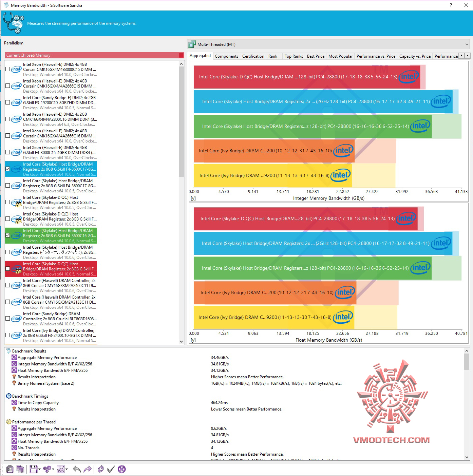Uncheck the green Skylake F4-3600C16 row checkbox
This screenshot has width=473, height=476.
(7, 235)
